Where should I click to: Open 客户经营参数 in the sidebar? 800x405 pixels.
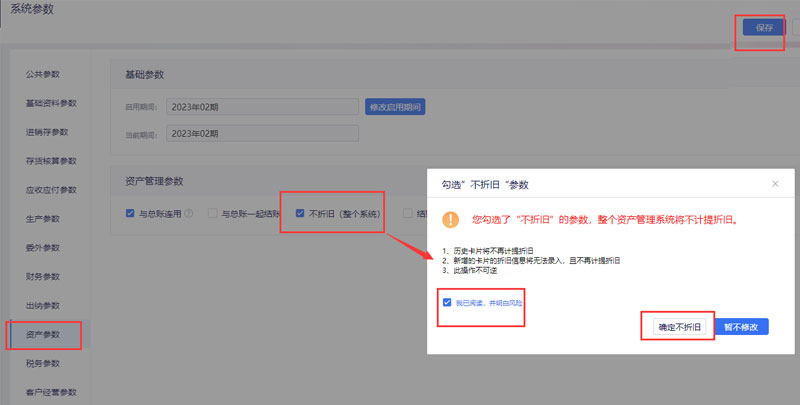(51, 392)
